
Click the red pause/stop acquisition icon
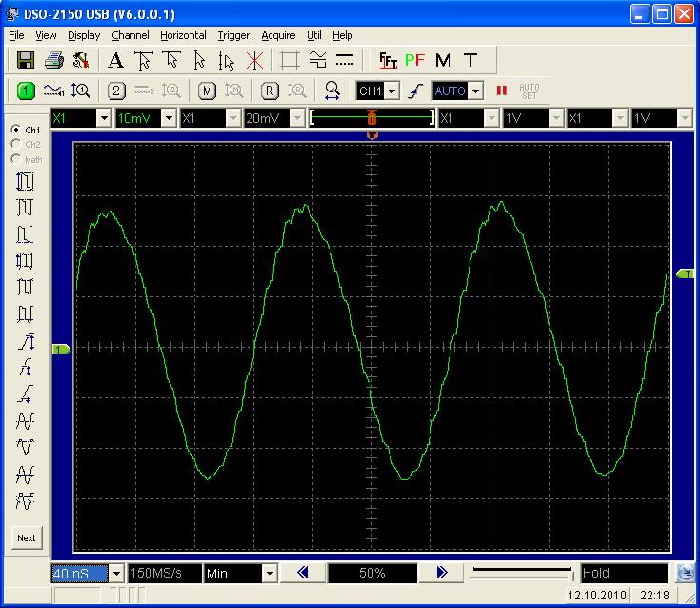(501, 91)
